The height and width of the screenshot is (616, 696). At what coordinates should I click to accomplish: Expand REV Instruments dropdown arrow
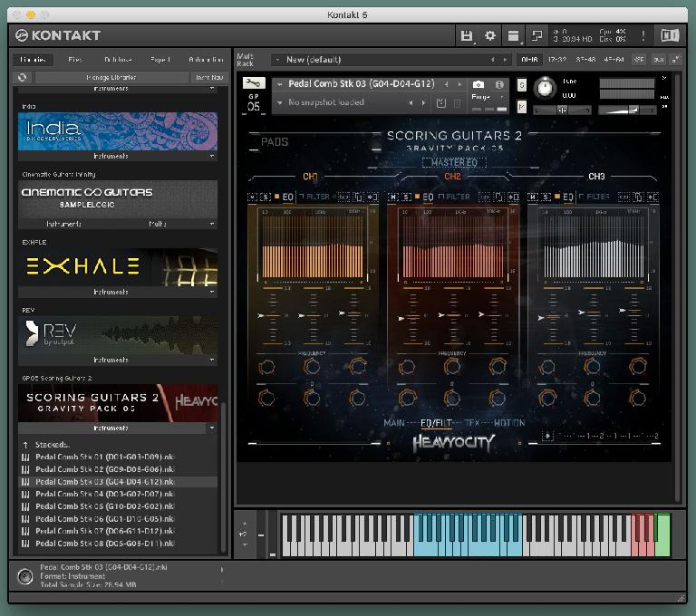pyautogui.click(x=212, y=360)
